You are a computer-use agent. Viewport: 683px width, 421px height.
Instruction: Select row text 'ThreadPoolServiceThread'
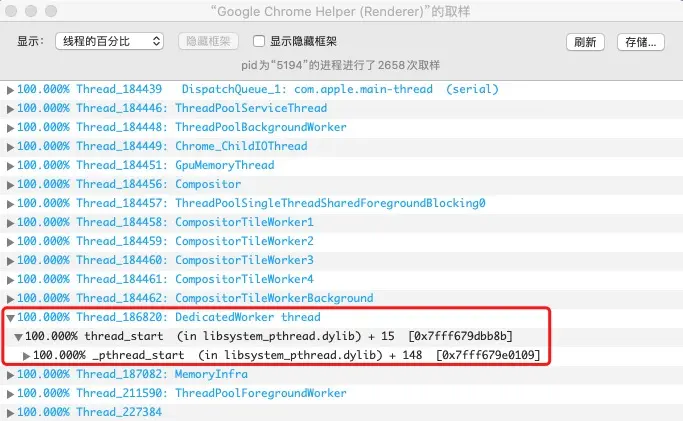point(251,108)
